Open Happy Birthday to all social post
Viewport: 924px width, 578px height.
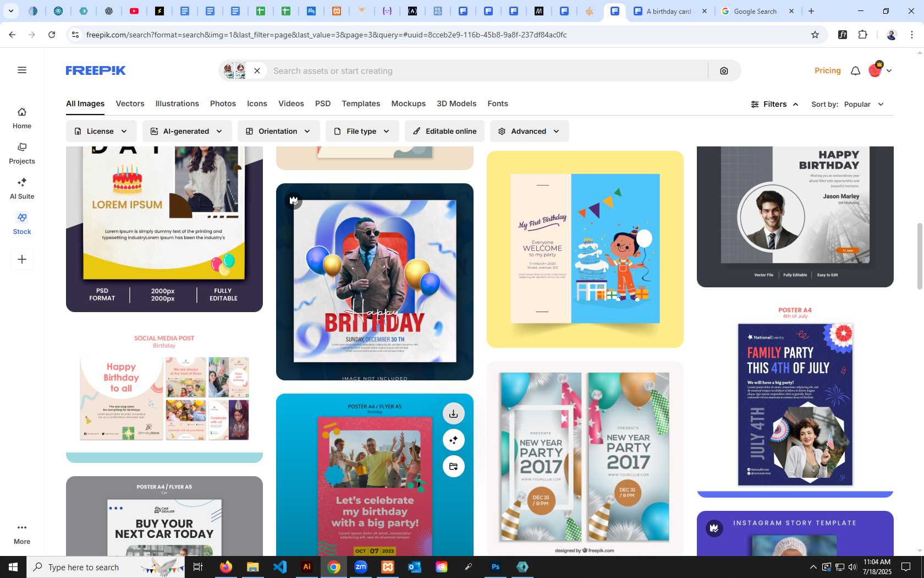coord(164,394)
